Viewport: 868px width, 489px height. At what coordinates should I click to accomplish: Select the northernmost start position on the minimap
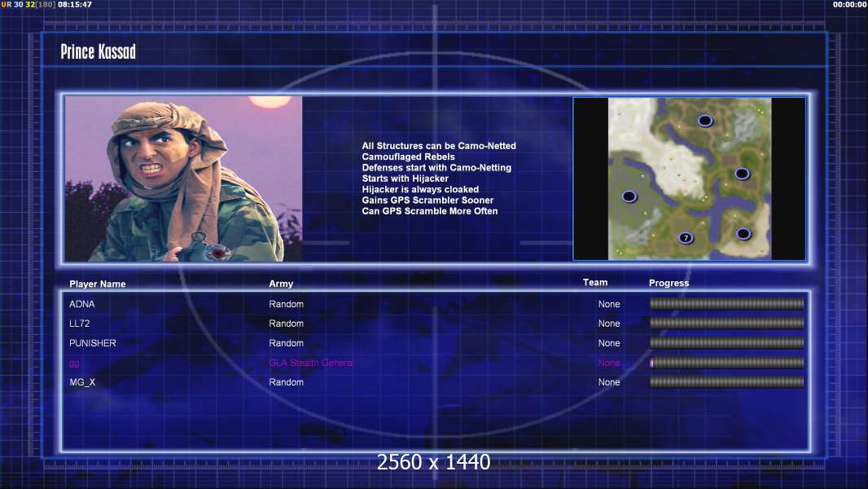click(704, 121)
